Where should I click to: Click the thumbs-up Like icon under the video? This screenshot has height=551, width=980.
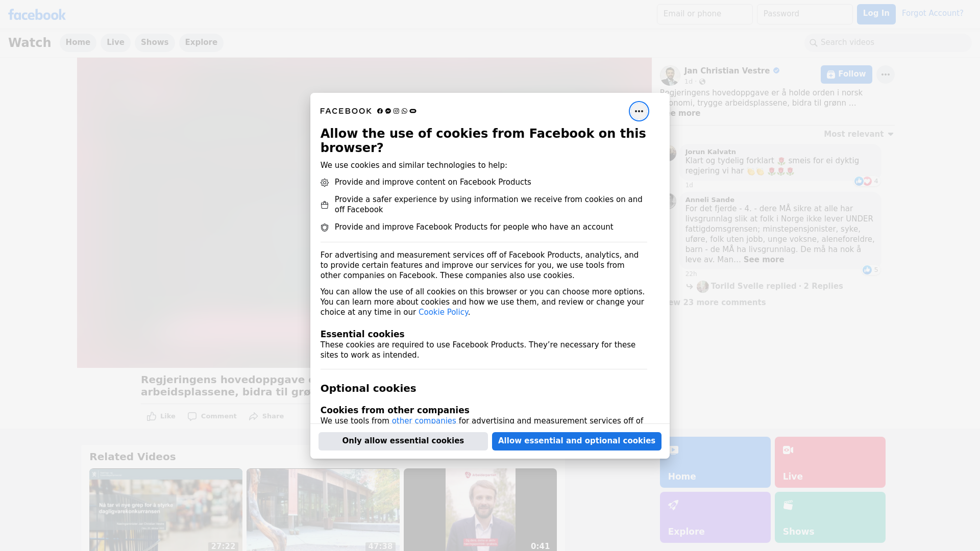(x=152, y=416)
